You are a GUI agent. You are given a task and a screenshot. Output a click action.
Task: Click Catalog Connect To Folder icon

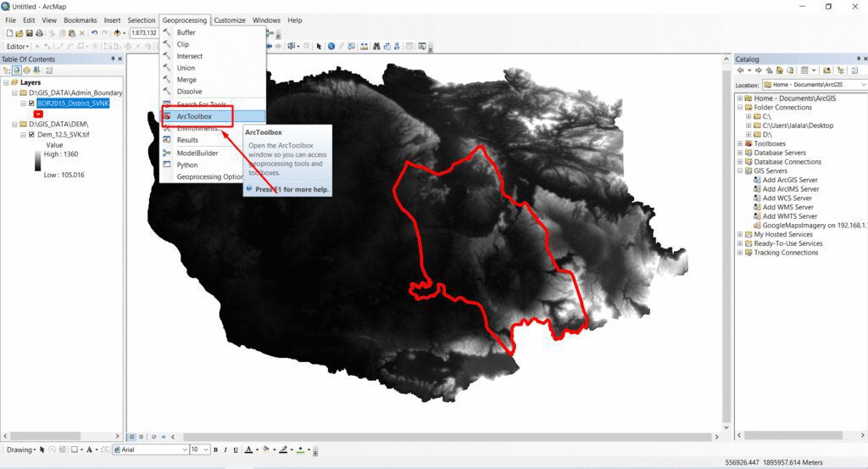click(x=827, y=70)
